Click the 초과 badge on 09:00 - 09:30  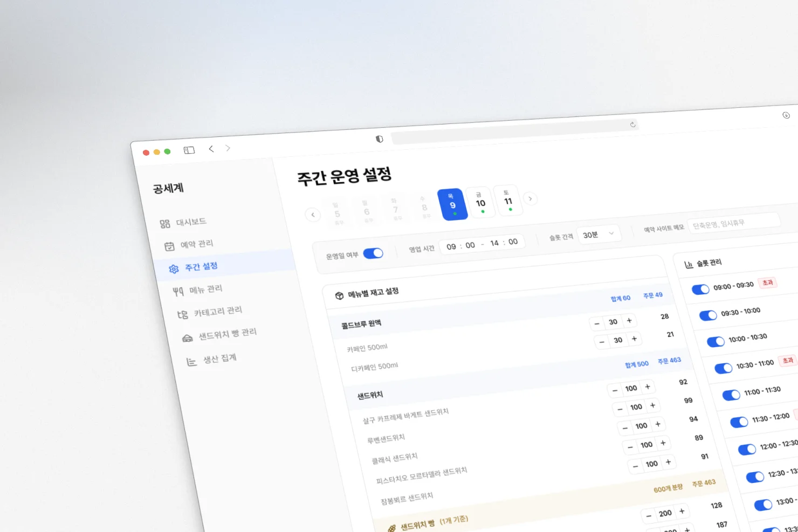point(767,282)
